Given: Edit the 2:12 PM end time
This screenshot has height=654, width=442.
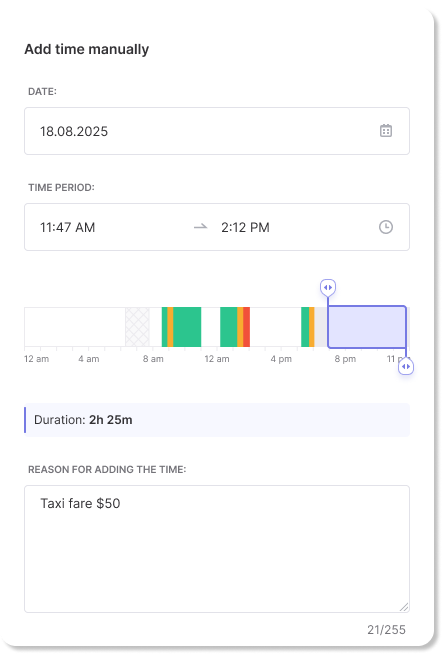Looking at the screenshot, I should (x=245, y=227).
